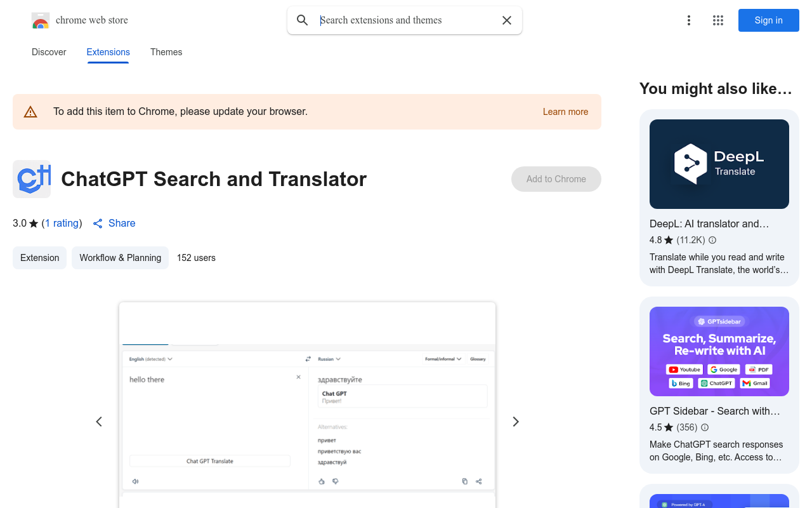Click the info icon next to 11.2K ratings

[x=712, y=240]
